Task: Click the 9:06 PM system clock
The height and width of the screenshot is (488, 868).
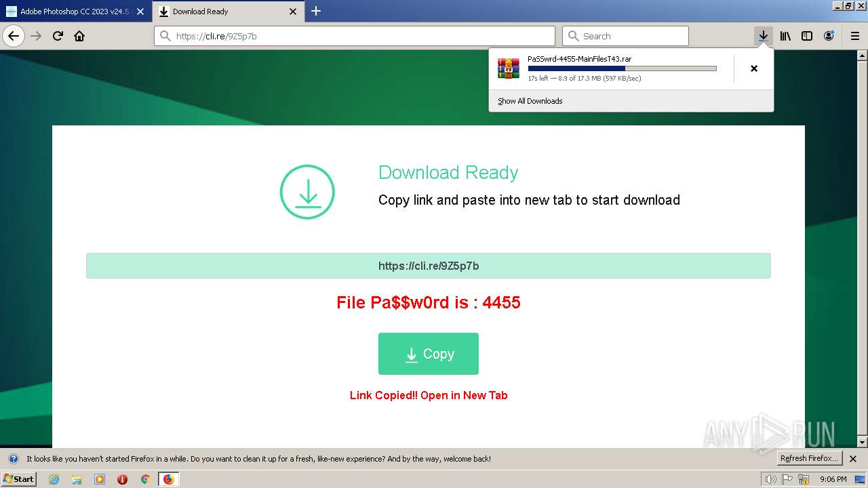Action: tap(833, 479)
